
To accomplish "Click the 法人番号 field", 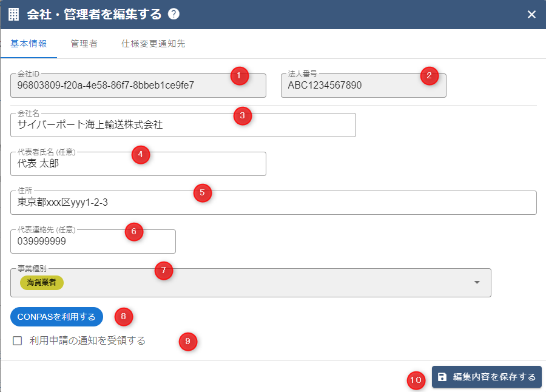I will 363,86.
